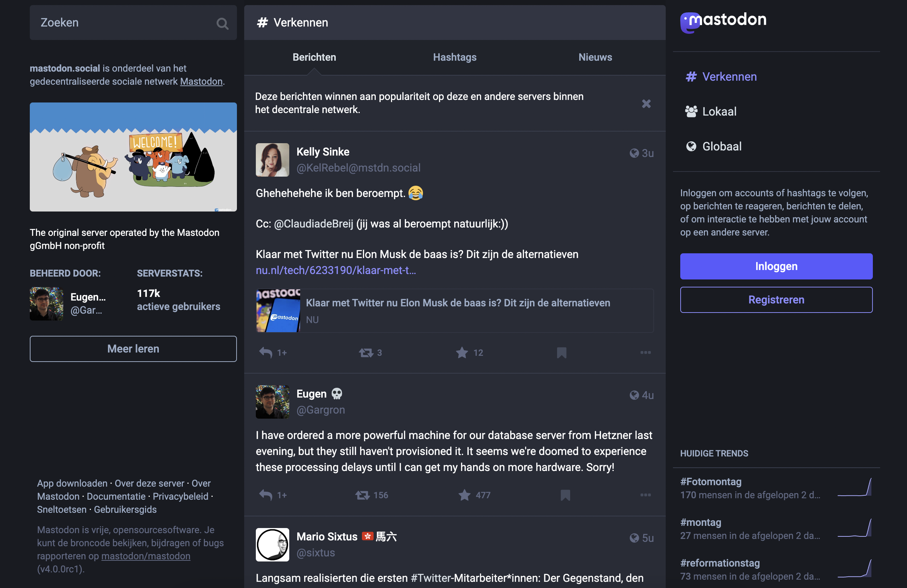Click Over deze server footer link
The image size is (907, 588).
[x=149, y=483]
